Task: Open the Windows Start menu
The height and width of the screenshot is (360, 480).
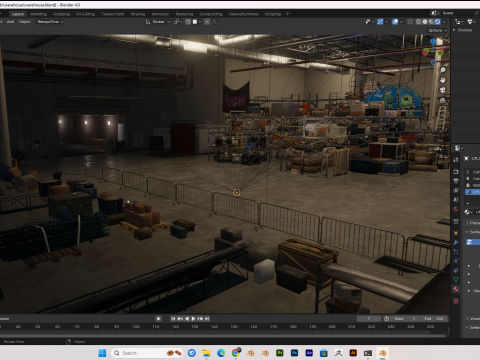Action: pos(102,353)
